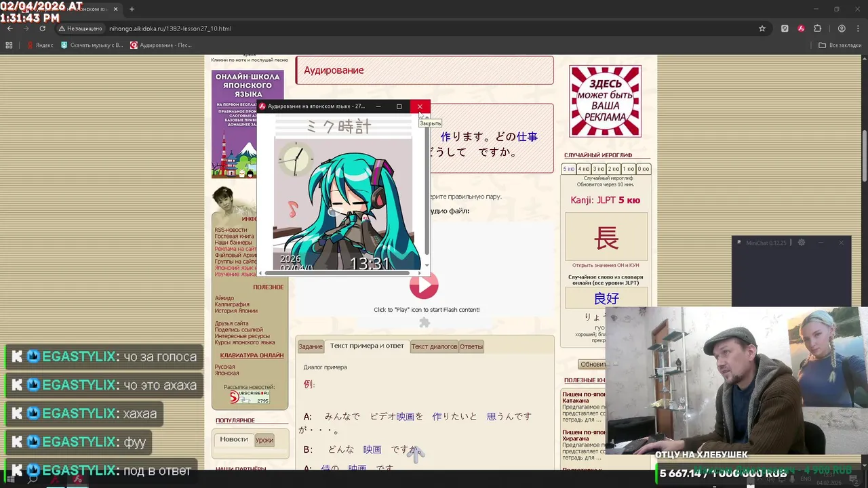Screen dimensions: 868x488
Task: Click the 映画 kanji link in line A
Action: (x=406, y=416)
